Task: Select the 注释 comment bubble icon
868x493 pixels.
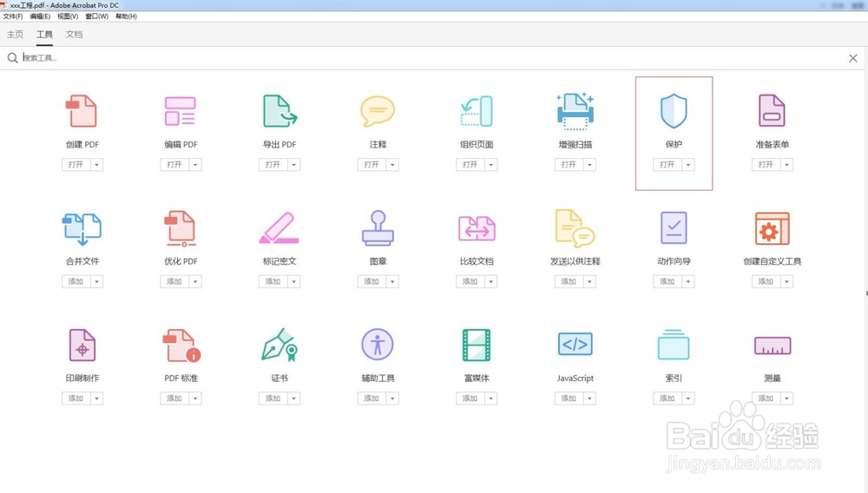Action: (x=378, y=111)
